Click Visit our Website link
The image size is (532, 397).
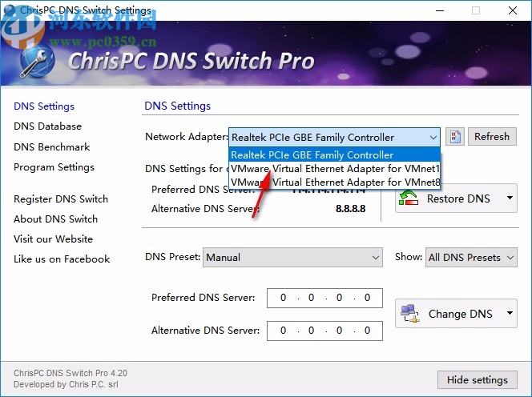tap(53, 239)
